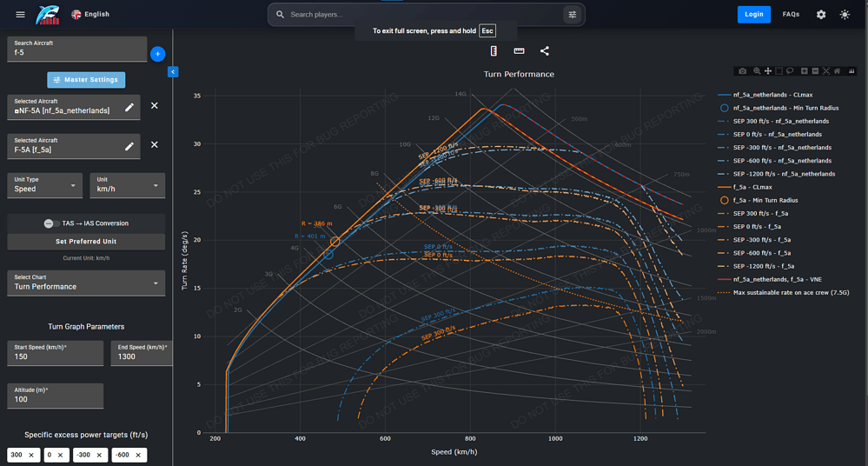Image resolution: width=868 pixels, height=466 pixels.
Task: Select the Box Select tool
Action: [x=779, y=71]
